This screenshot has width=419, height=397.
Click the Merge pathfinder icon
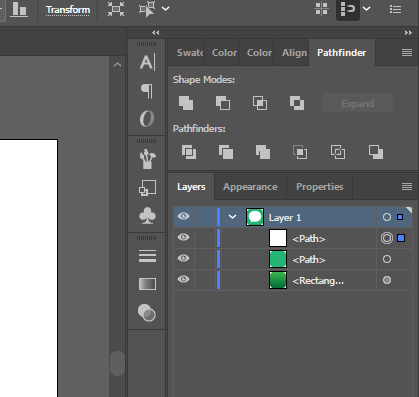263,152
